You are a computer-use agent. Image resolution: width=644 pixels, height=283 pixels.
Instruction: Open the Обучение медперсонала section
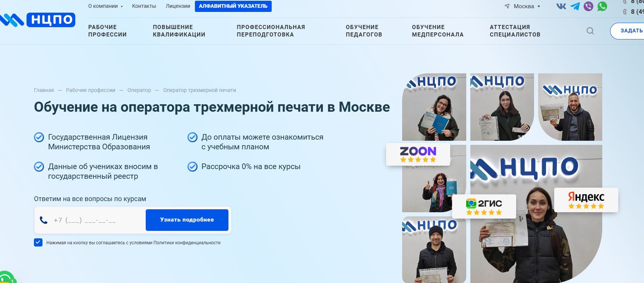pos(438,31)
